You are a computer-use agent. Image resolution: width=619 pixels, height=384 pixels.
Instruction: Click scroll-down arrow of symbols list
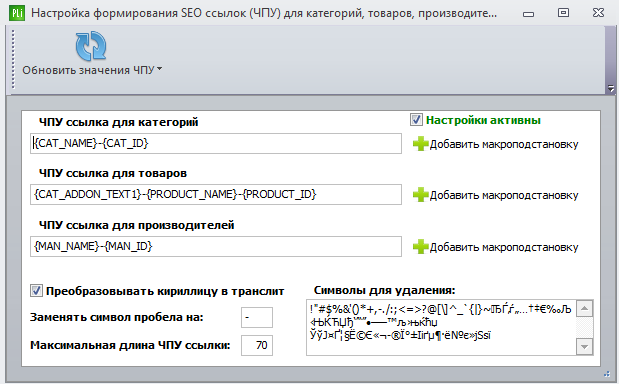tap(584, 347)
